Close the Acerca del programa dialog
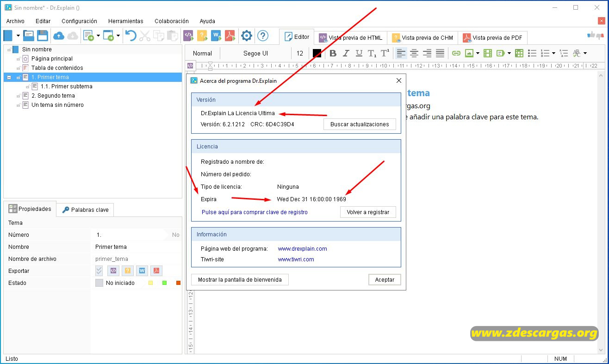609x364 pixels. [x=399, y=80]
